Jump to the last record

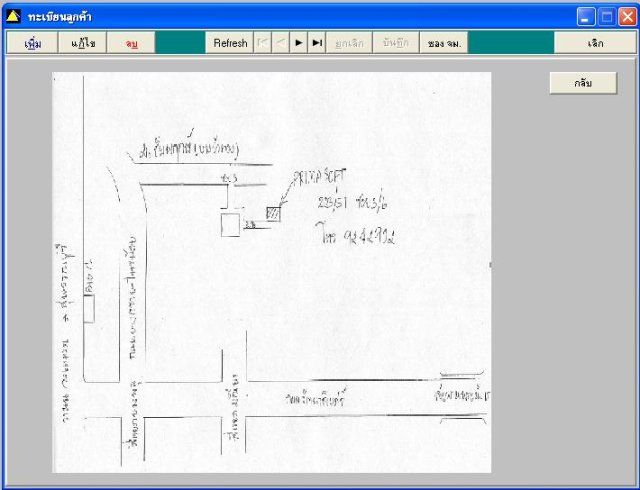pos(316,42)
